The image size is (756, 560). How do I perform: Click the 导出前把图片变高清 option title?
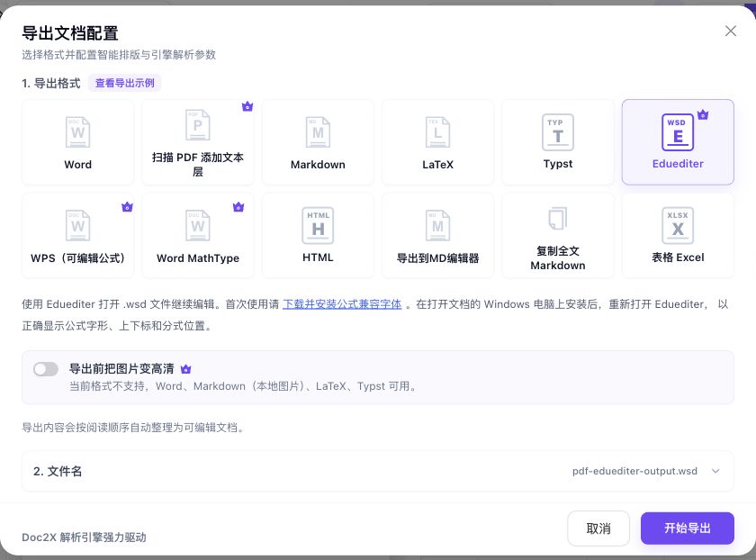121,369
